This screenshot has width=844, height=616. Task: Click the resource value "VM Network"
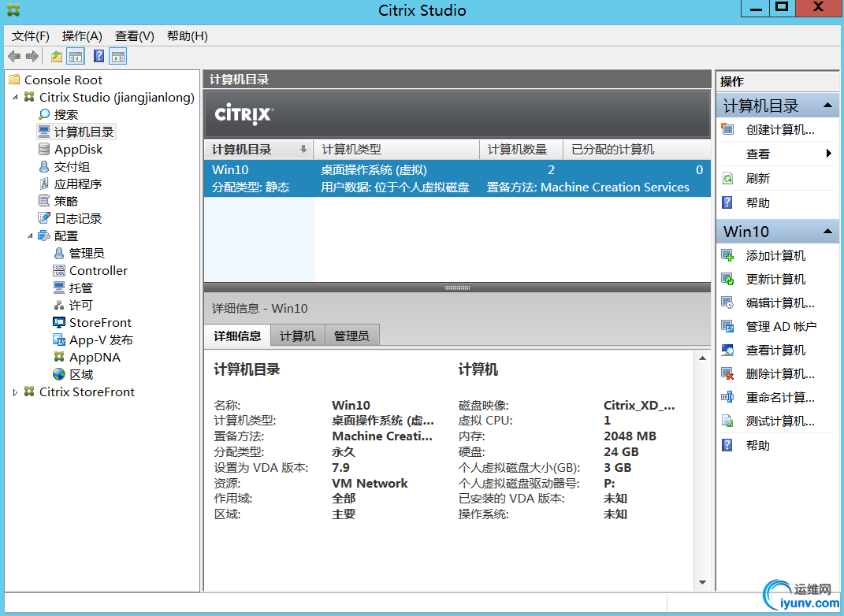click(x=370, y=483)
